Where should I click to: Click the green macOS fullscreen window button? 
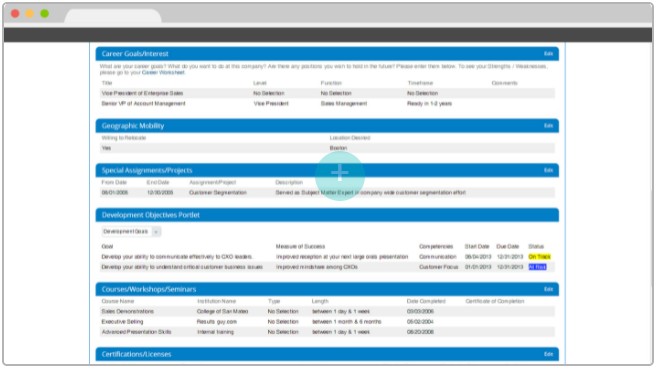pyautogui.click(x=44, y=13)
